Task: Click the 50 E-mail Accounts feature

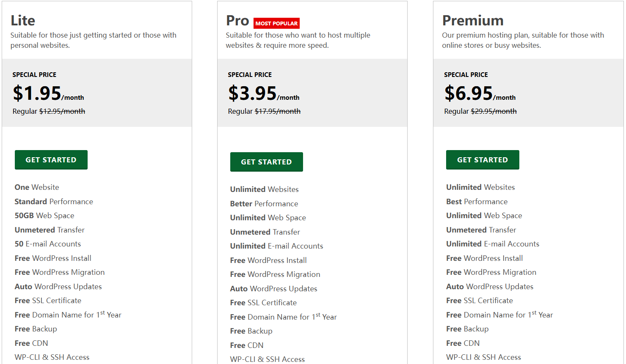Action: click(48, 244)
